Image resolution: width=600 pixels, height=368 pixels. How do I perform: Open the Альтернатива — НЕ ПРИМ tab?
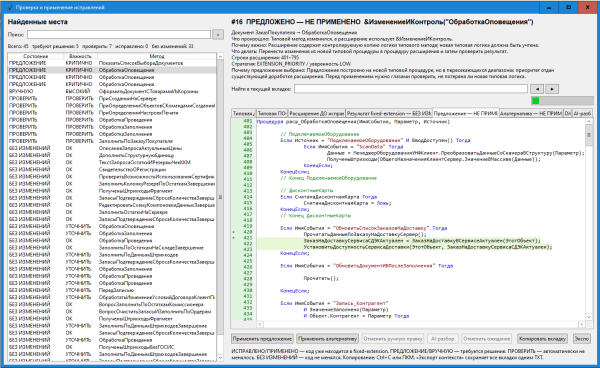click(x=531, y=114)
